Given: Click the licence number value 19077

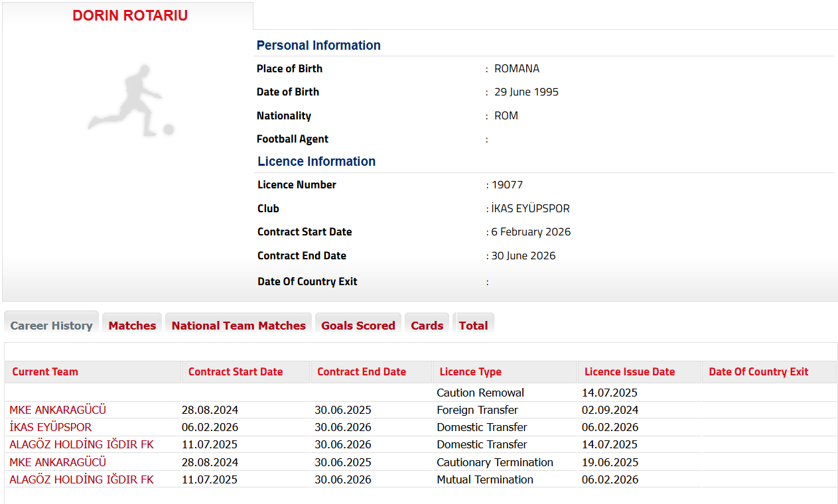Looking at the screenshot, I should click(507, 185).
